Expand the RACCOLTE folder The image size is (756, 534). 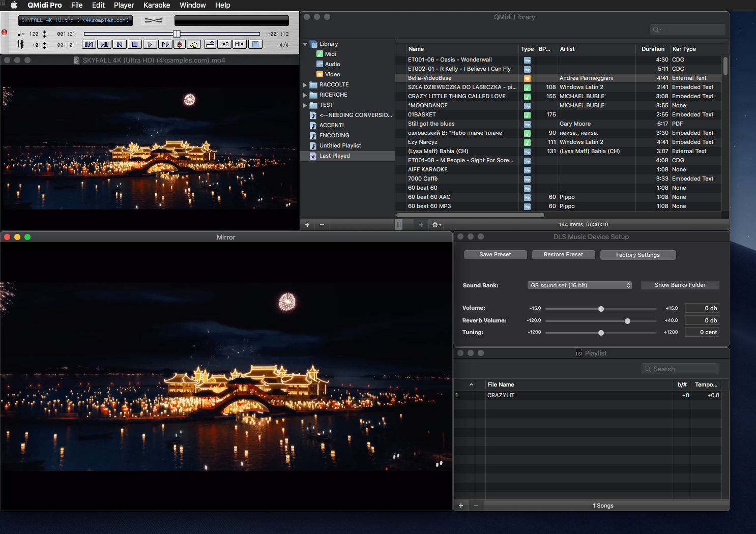pyautogui.click(x=305, y=85)
